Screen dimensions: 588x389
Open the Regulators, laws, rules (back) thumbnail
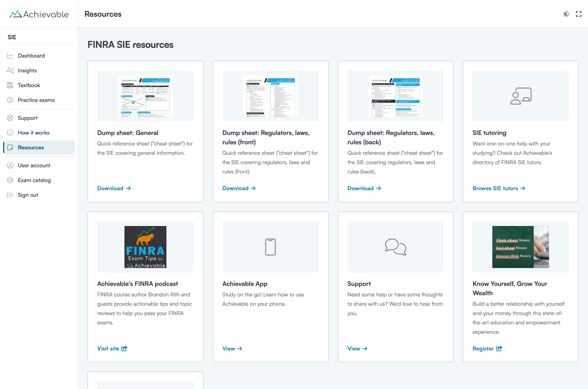[395, 96]
